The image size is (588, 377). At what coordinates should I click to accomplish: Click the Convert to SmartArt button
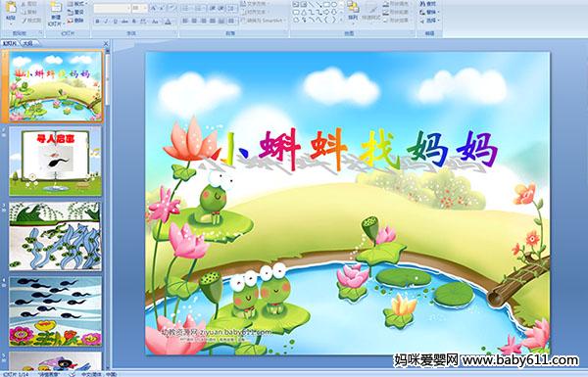[264, 21]
